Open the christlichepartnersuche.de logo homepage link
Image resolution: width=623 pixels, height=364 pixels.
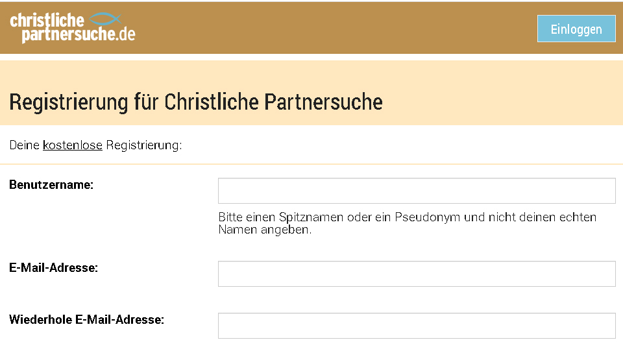tap(73, 27)
